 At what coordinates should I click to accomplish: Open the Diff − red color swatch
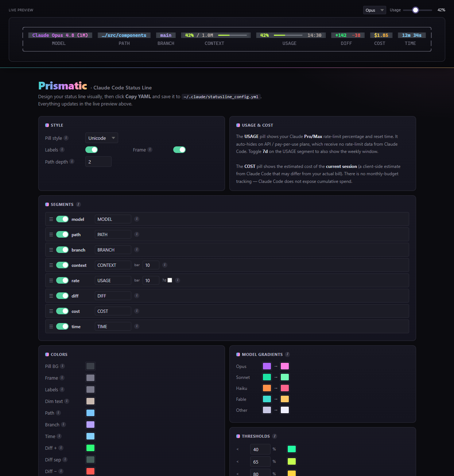[x=90, y=471]
